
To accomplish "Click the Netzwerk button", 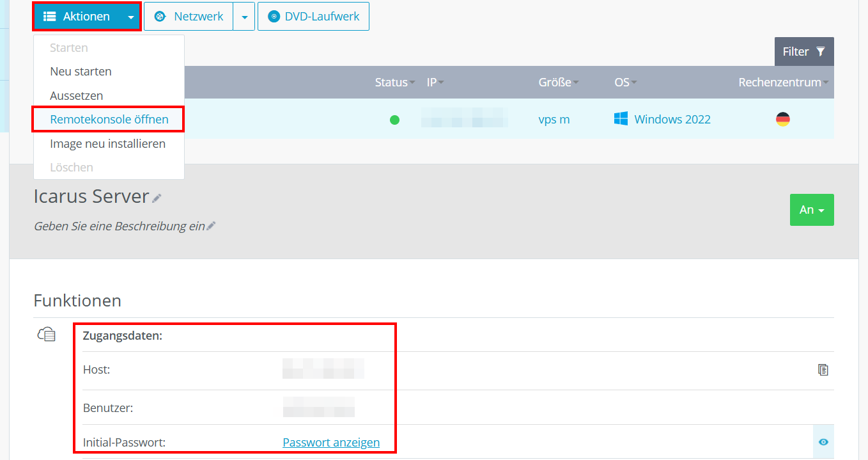I will click(189, 17).
